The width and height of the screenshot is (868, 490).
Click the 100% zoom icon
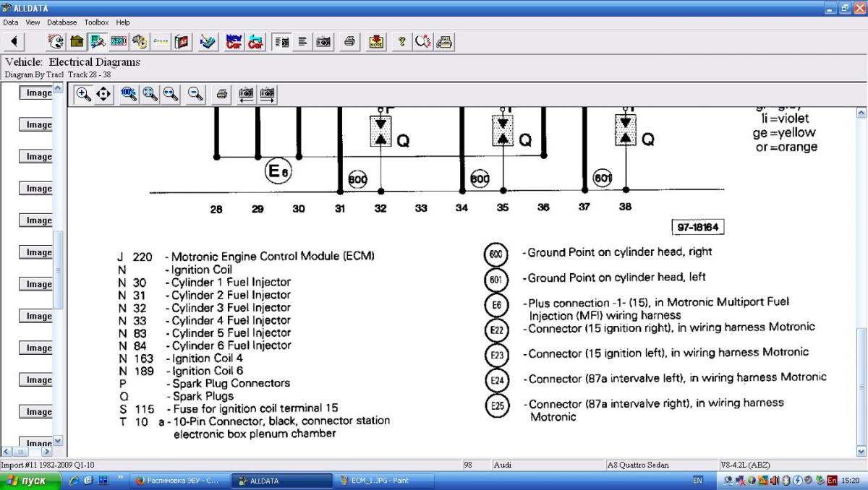coord(129,94)
